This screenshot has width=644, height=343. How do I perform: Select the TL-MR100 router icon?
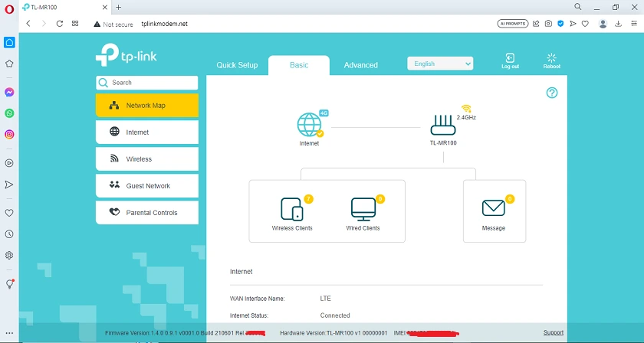point(443,125)
